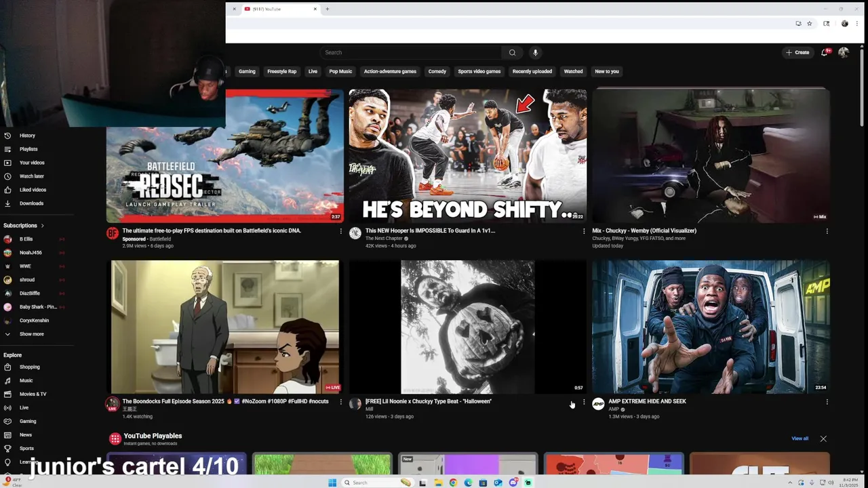Select Recently uploaded chip

coord(532,71)
